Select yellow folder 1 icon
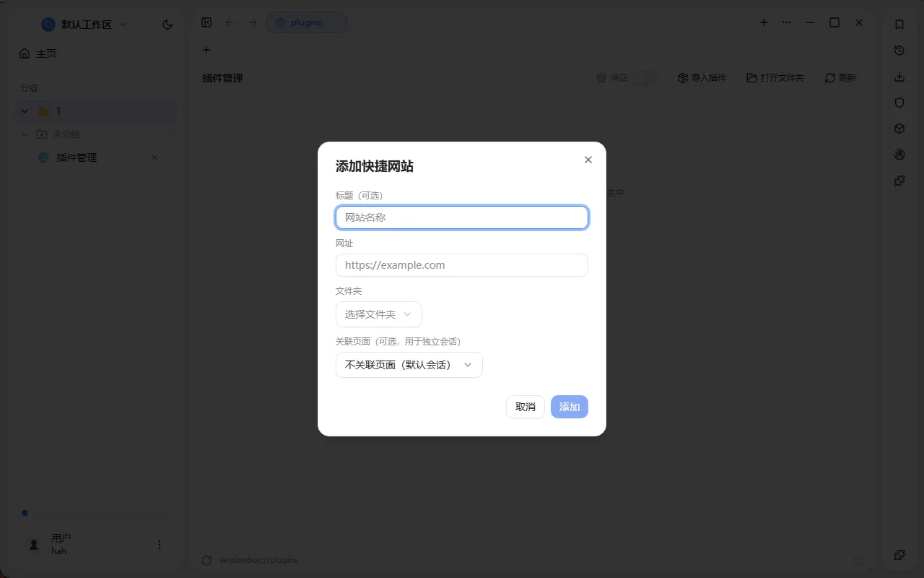The image size is (924, 578). (43, 111)
